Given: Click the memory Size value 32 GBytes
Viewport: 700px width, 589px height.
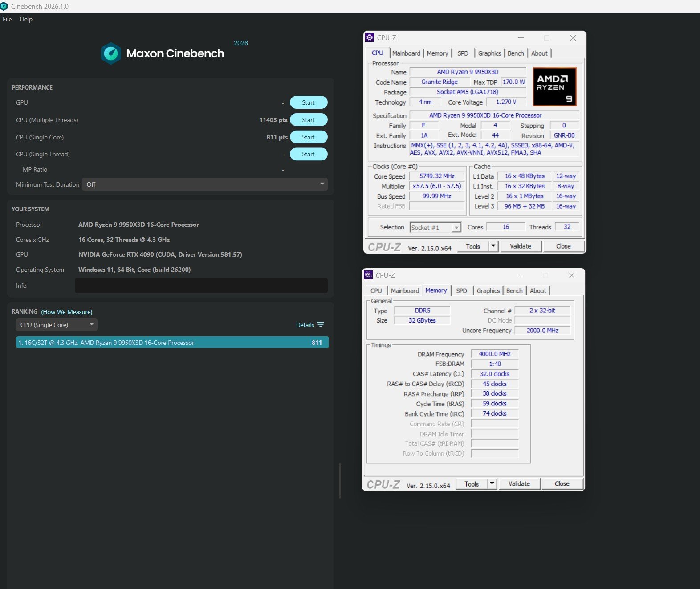Looking at the screenshot, I should coord(423,320).
